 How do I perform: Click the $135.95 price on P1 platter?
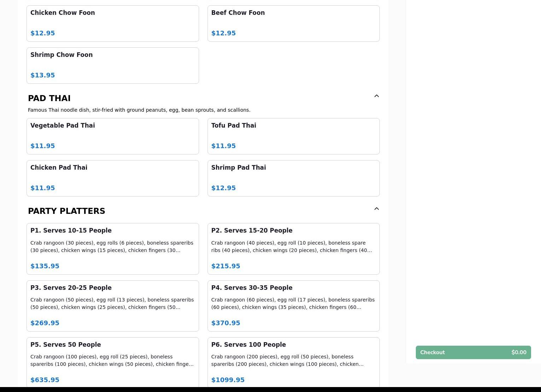coord(45,266)
